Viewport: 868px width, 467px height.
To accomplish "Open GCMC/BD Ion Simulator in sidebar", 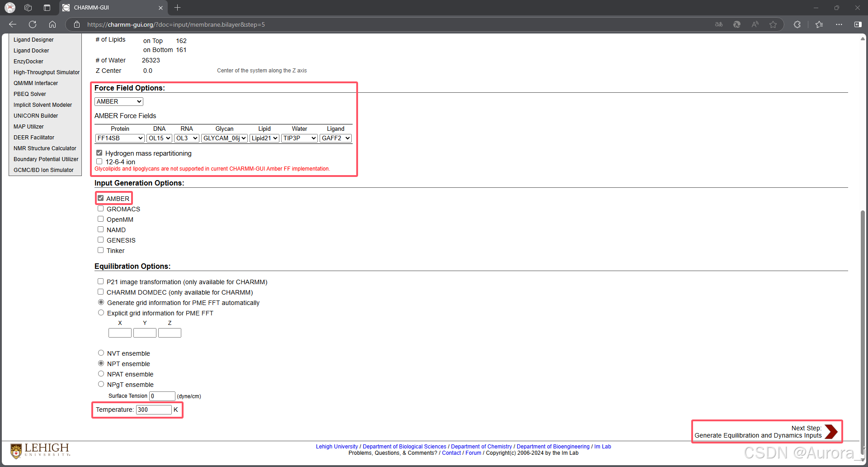I will click(x=43, y=170).
